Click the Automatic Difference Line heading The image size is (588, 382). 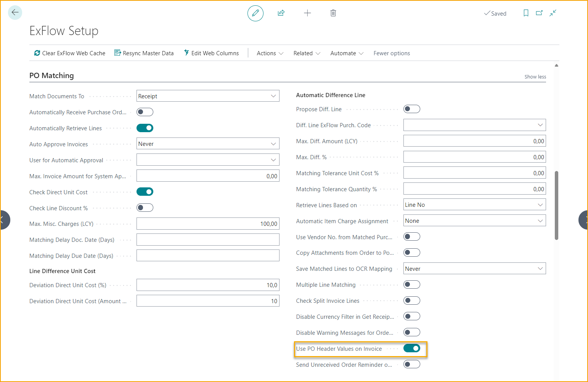pos(331,95)
